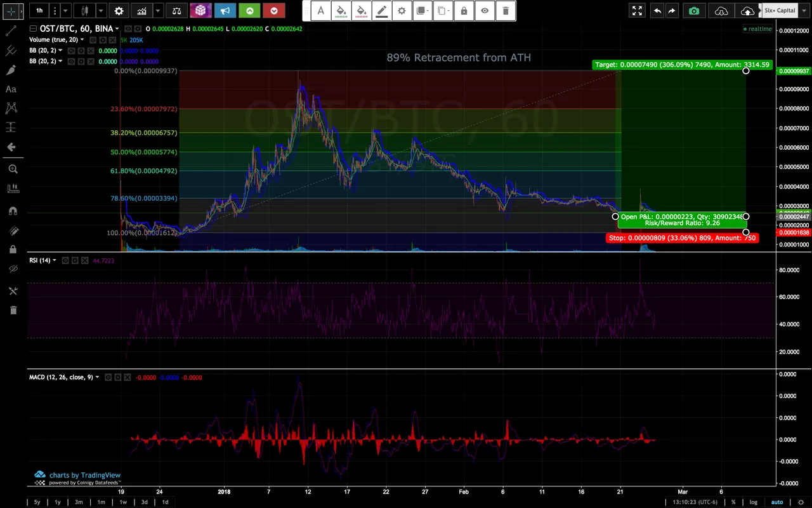This screenshot has height=508, width=812.
Task: Hide all drawing tools with crossed eye
Action: [13, 269]
